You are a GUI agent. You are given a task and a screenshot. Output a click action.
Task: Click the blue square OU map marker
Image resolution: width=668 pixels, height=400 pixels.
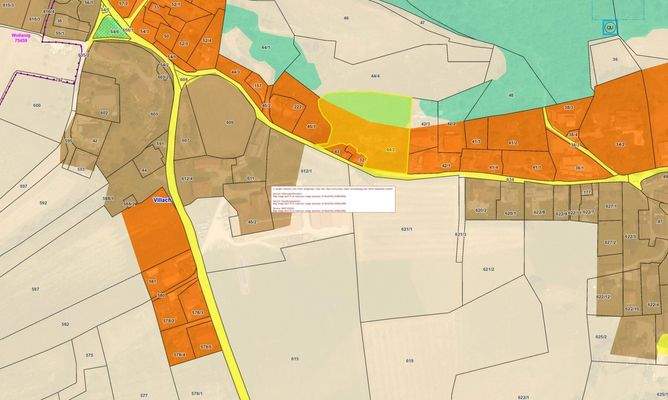tap(610, 29)
